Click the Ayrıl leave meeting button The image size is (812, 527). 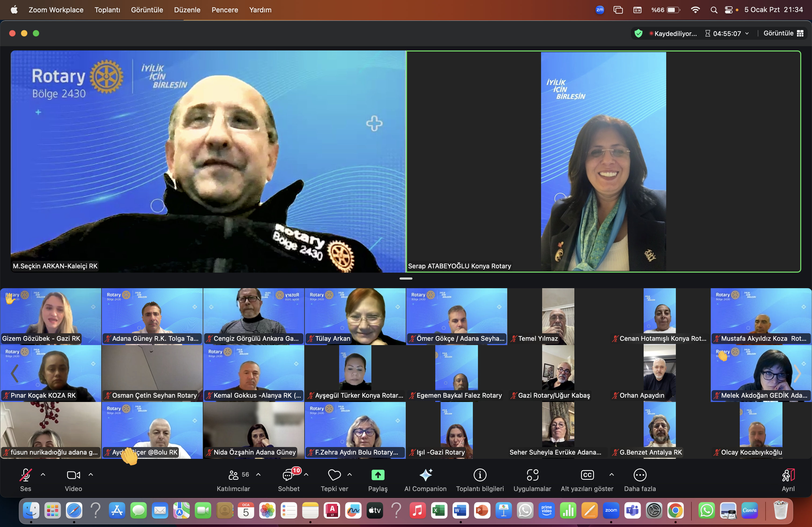pos(788,475)
